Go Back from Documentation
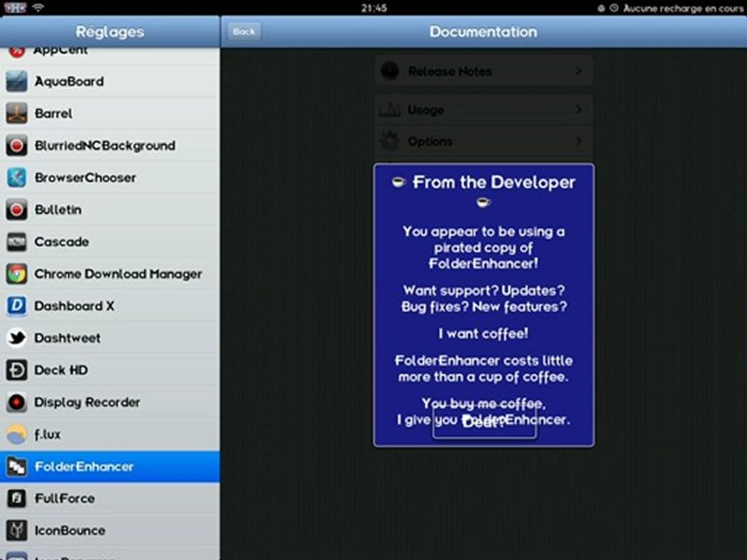Viewport: 747px width, 560px height. click(244, 31)
